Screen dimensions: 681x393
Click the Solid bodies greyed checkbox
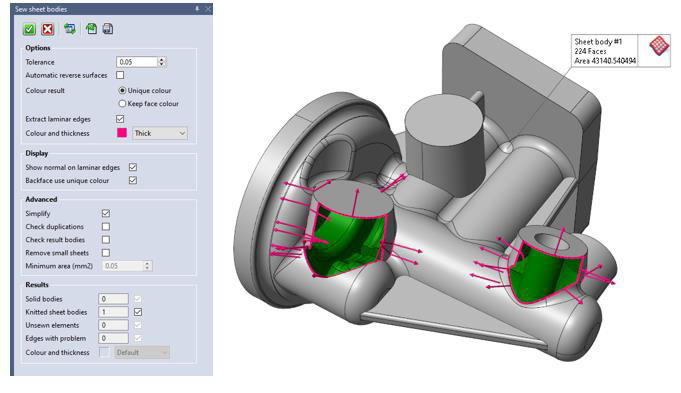138,299
